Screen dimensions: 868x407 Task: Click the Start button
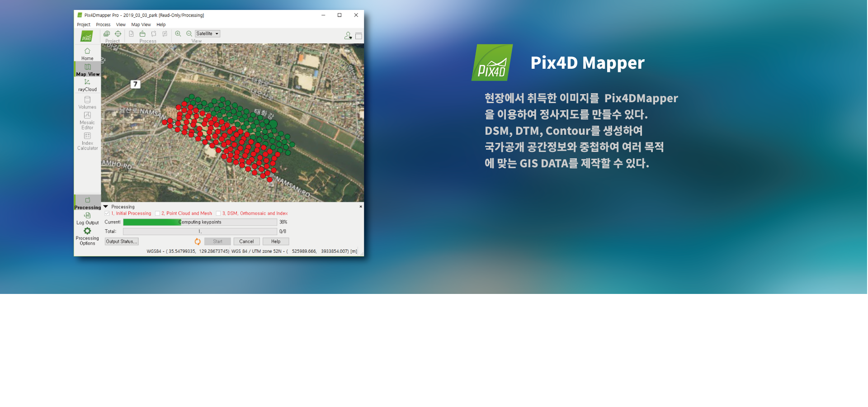[217, 241]
